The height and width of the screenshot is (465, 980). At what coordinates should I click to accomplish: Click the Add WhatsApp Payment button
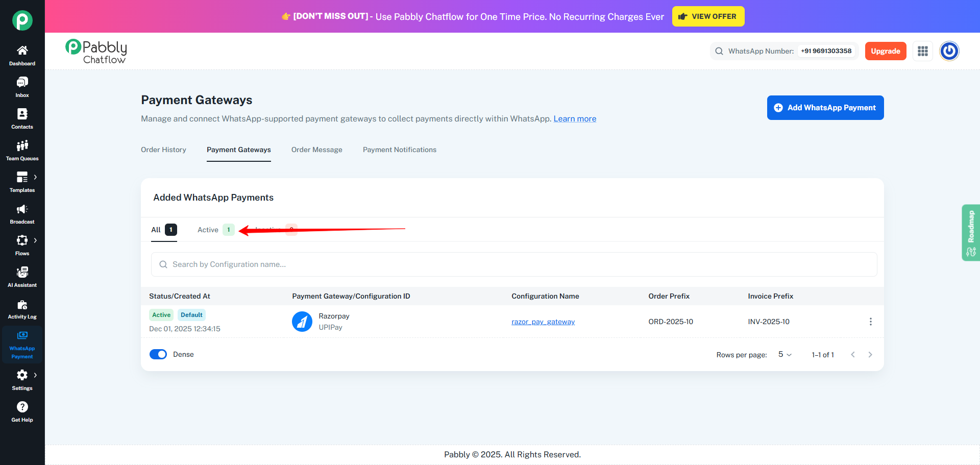pyautogui.click(x=825, y=108)
